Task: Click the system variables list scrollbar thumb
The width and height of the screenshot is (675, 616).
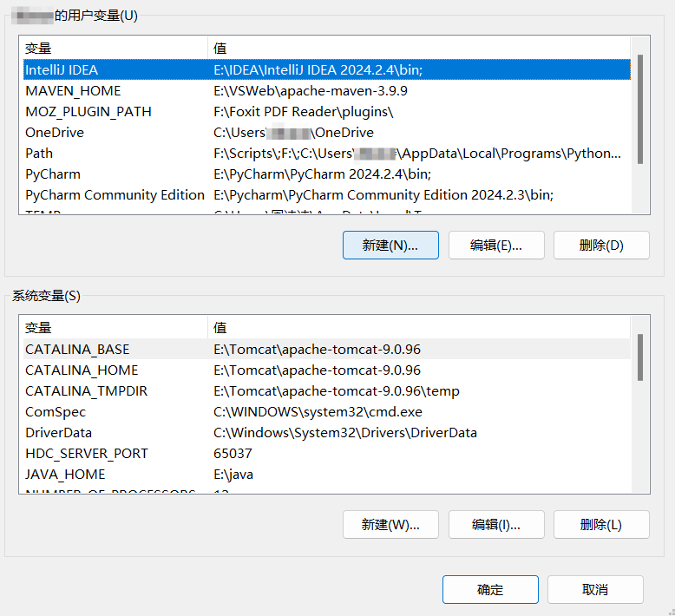Action: point(640,357)
